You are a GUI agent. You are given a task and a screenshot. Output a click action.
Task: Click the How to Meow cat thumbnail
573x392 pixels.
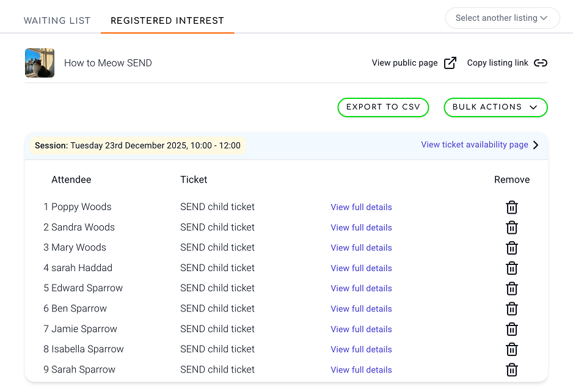click(40, 63)
